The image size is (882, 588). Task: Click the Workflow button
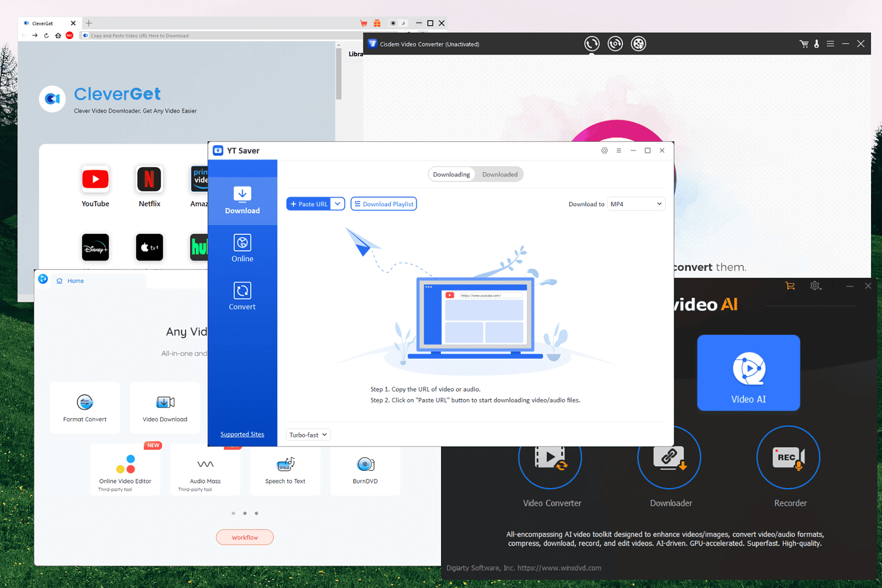tap(245, 537)
